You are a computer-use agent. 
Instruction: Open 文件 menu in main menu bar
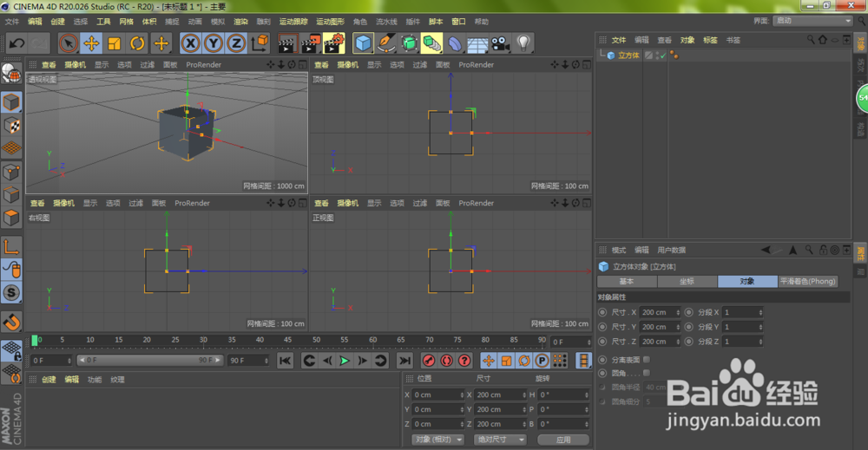[x=11, y=22]
